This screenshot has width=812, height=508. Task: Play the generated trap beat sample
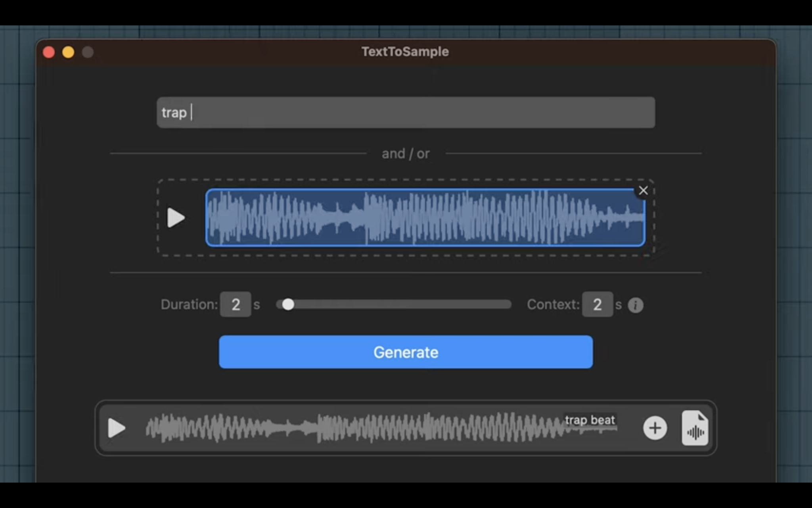point(117,428)
